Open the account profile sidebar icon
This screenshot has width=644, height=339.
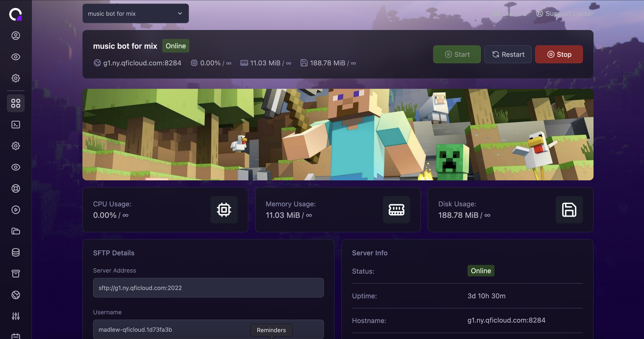click(16, 36)
